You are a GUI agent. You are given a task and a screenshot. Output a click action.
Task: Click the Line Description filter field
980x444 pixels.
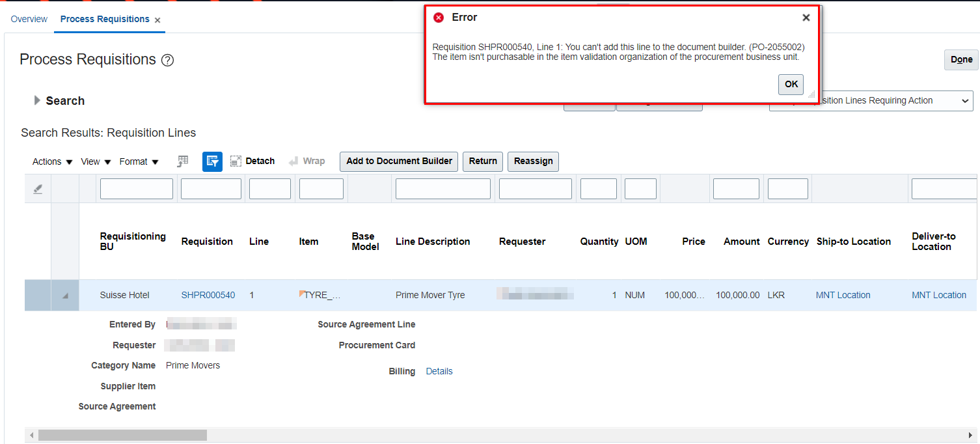click(x=443, y=189)
